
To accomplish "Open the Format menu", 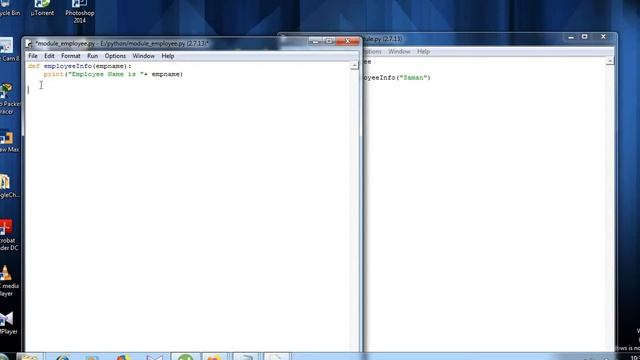I will click(71, 56).
